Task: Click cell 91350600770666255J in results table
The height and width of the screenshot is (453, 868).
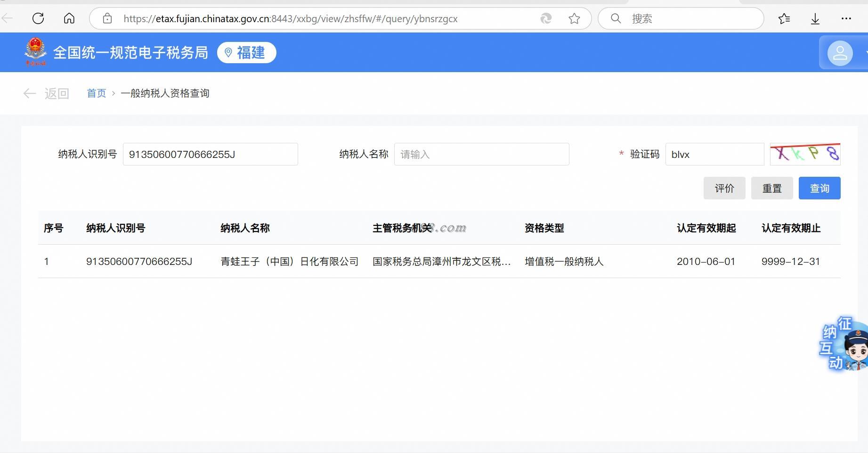Action: coord(139,262)
